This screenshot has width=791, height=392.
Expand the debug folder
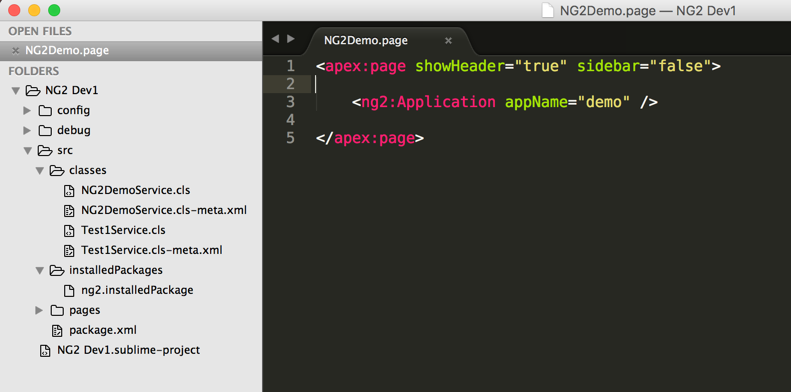27,131
